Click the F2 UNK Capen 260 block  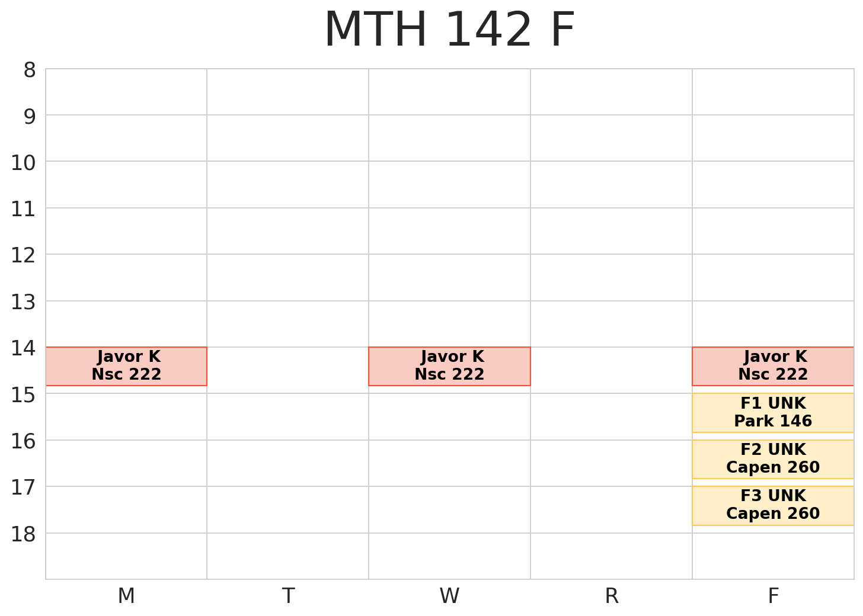coord(773,459)
